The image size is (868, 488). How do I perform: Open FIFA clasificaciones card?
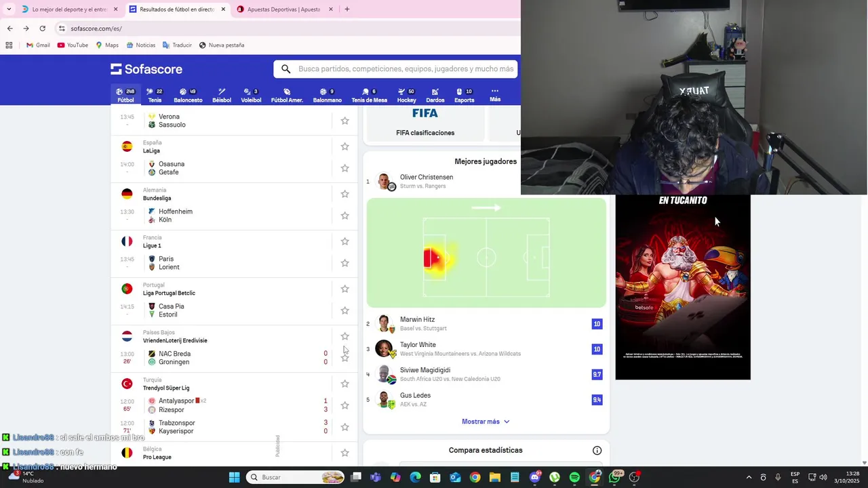(425, 123)
